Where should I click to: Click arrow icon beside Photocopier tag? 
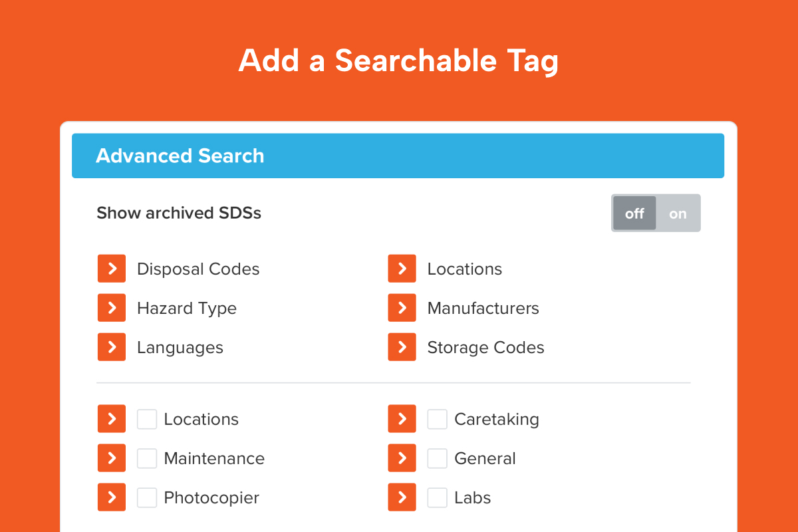112,497
